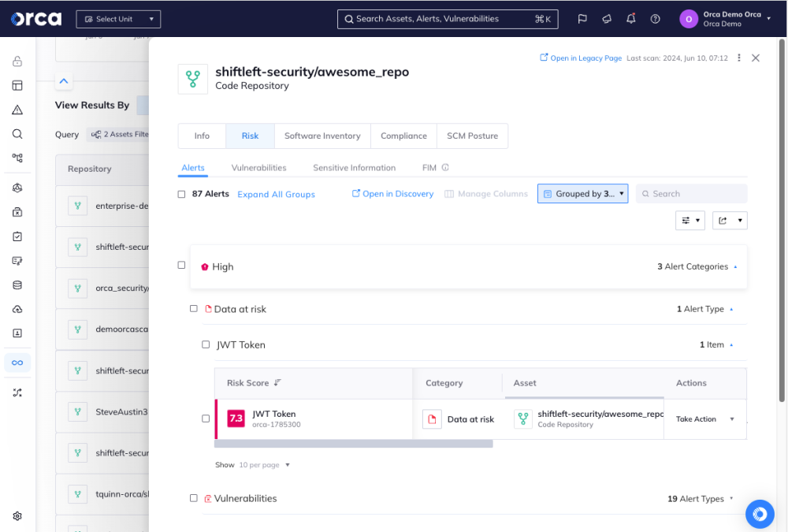Viewport: 788px width, 532px height.
Task: Change the 10 per page dropdown
Action: [x=264, y=465]
